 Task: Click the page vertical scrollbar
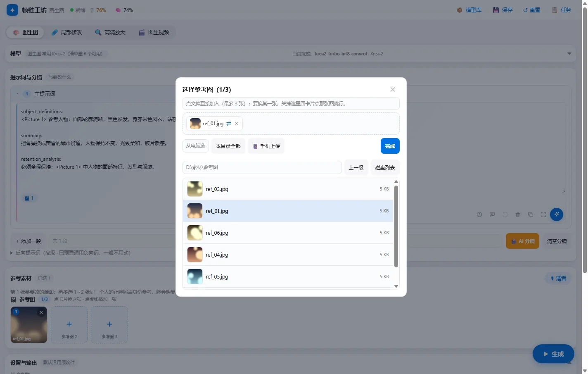585,141
